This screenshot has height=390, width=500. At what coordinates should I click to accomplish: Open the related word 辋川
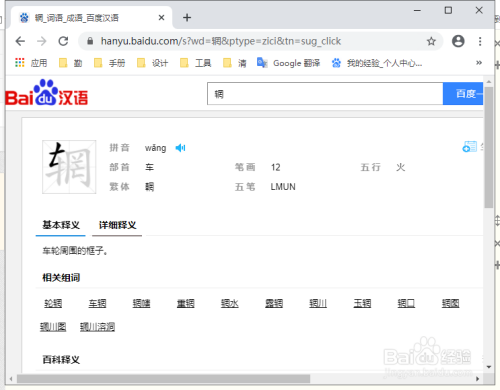click(318, 303)
